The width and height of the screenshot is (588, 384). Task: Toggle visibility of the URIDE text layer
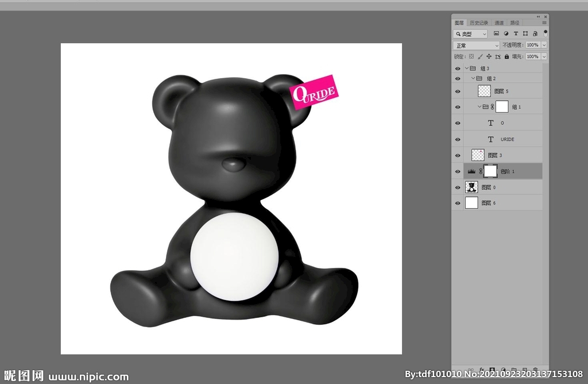pyautogui.click(x=458, y=140)
